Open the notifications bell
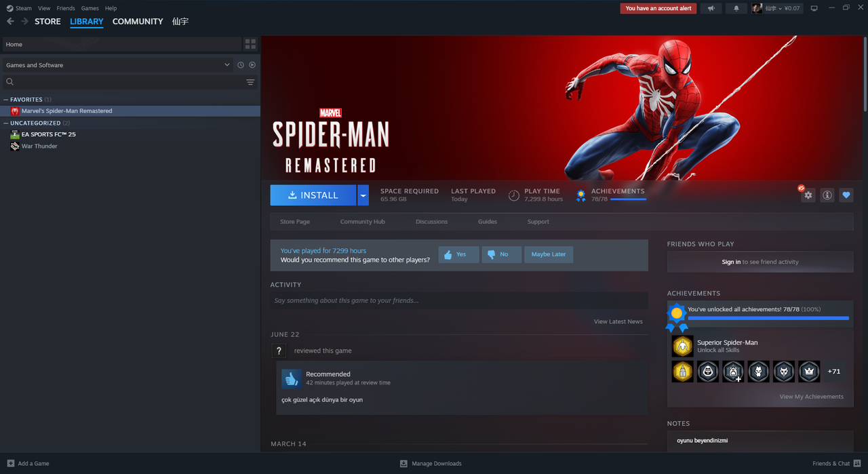The width and height of the screenshot is (868, 474). (736, 8)
